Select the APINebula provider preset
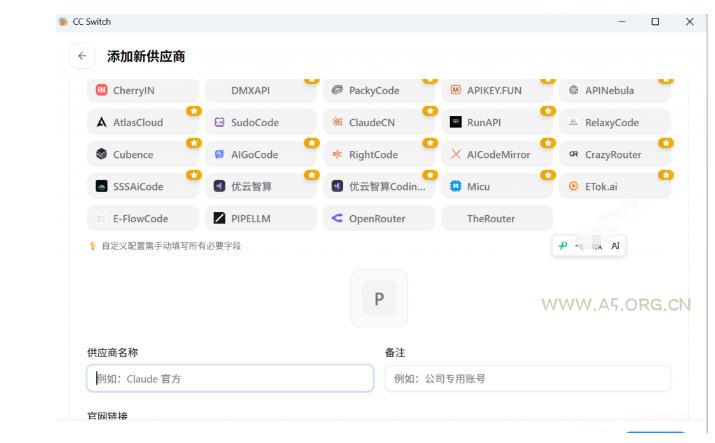The image size is (715, 443). click(x=615, y=90)
